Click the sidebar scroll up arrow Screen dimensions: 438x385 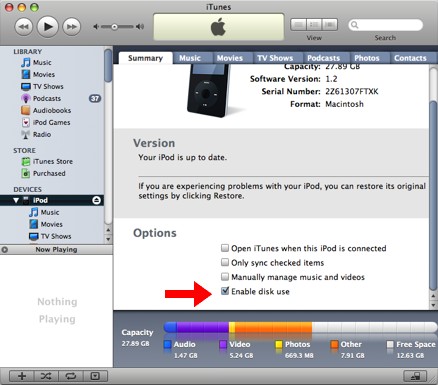tap(108, 230)
